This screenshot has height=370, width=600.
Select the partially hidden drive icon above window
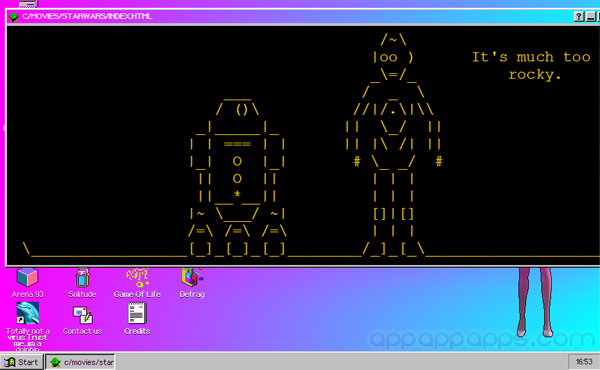tap(29, 3)
